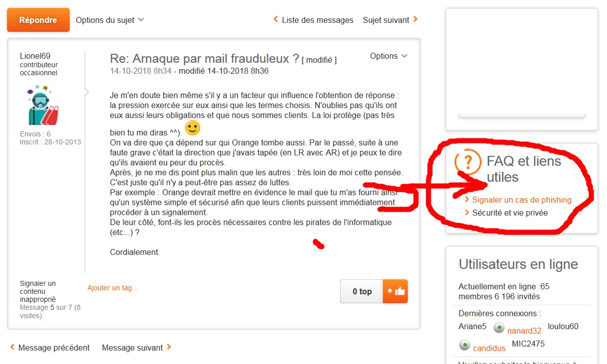Click the online status icon beside candidus
This screenshot has height=364, width=607.
(x=465, y=345)
